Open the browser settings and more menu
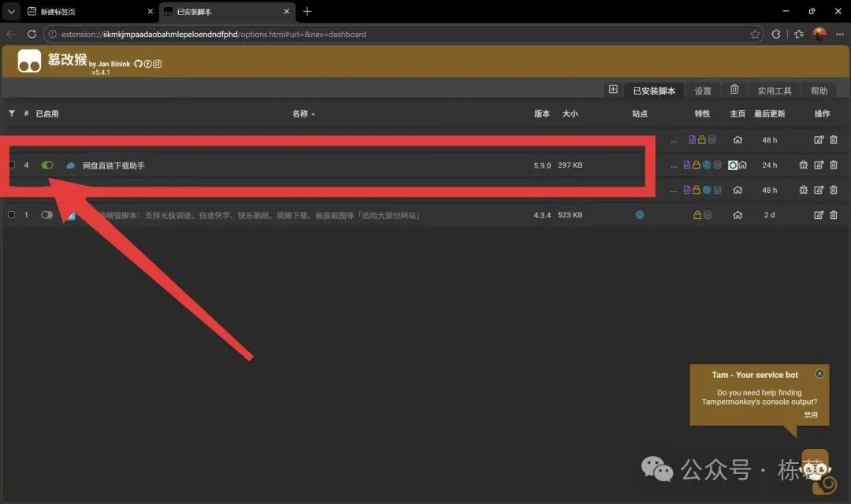The width and height of the screenshot is (851, 504). (x=839, y=34)
